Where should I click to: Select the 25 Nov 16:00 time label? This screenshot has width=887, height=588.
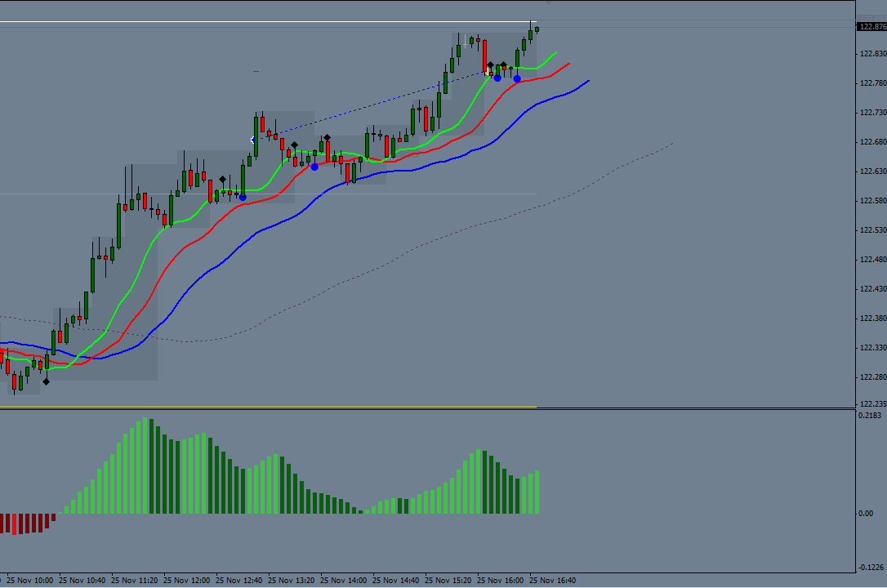[x=500, y=581]
